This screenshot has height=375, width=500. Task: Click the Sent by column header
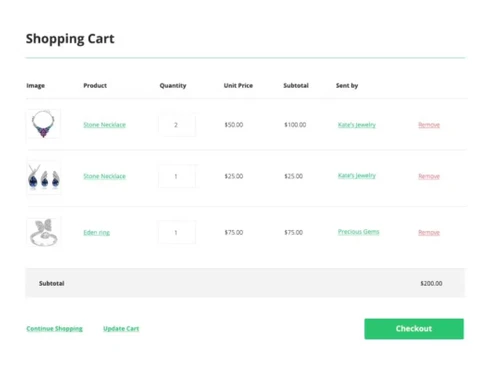click(x=347, y=85)
